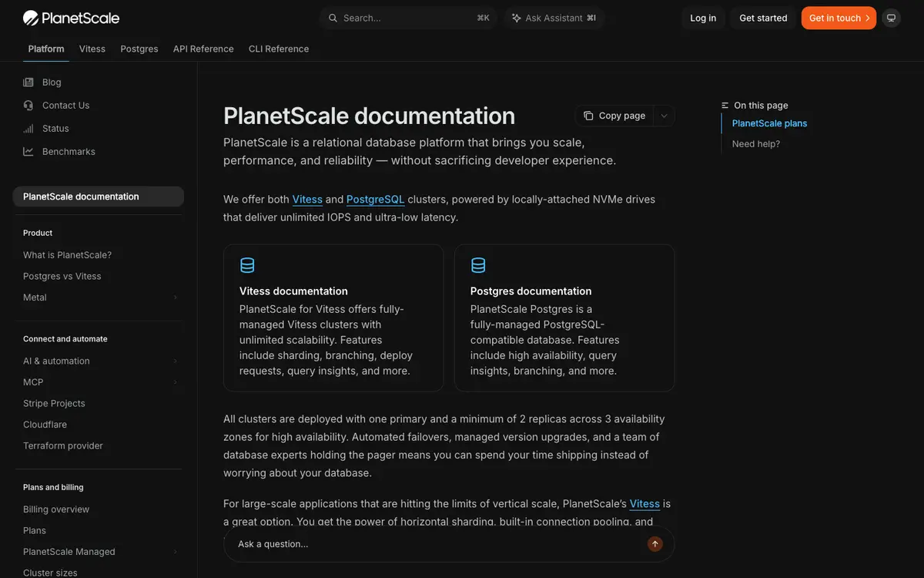The height and width of the screenshot is (578, 924).
Task: Submit question with the arrow button
Action: pyautogui.click(x=655, y=544)
